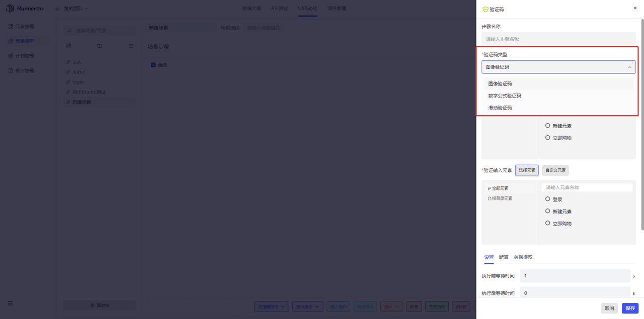Click the 场景管理 sidebar icon
This screenshot has height=319, width=644.
point(11,41)
